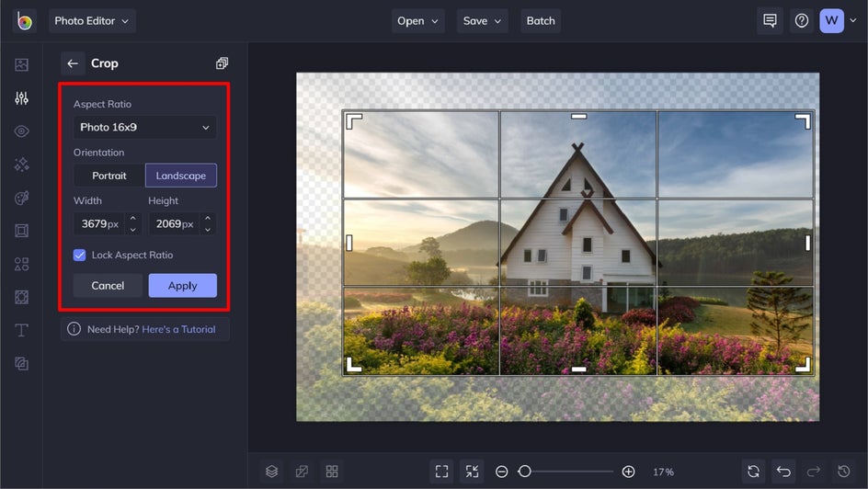Open the history clock icon

click(844, 472)
